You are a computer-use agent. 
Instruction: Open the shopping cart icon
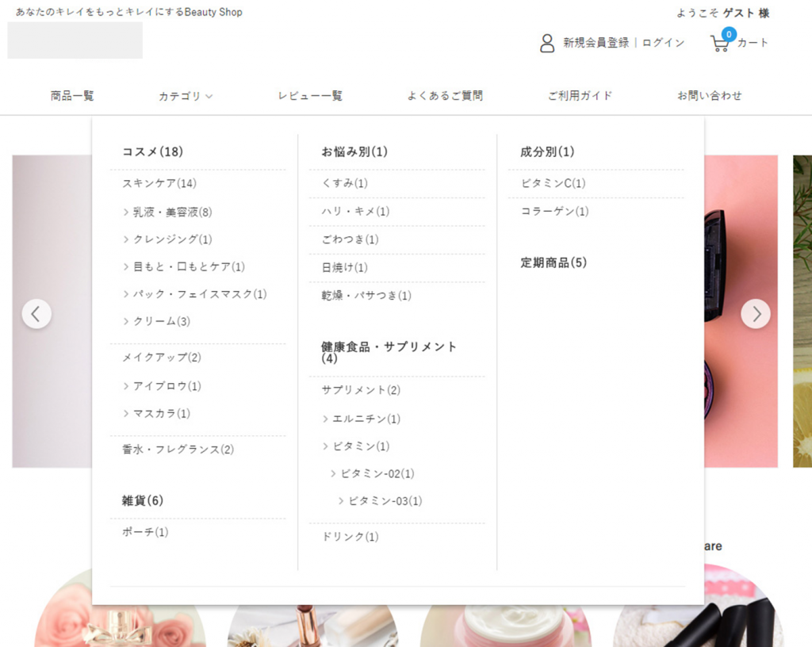coord(720,44)
